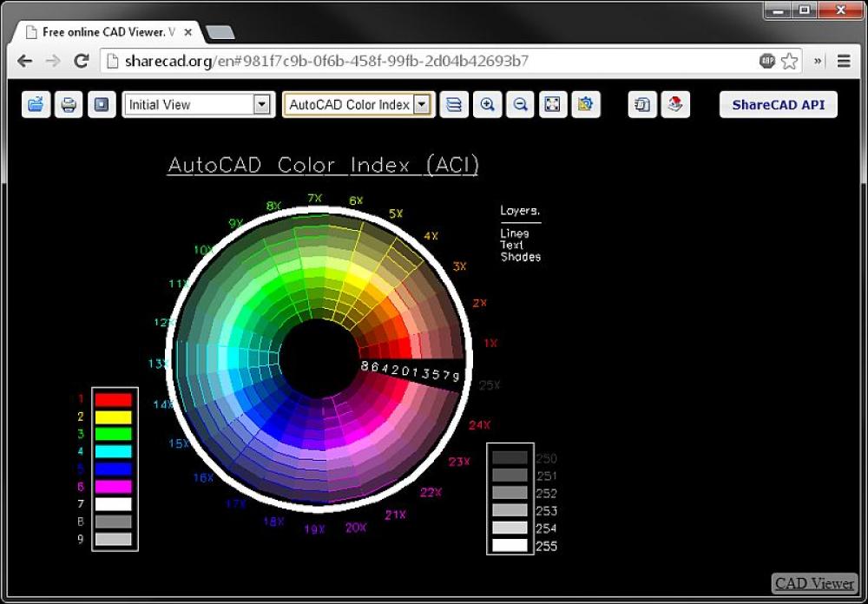The width and height of the screenshot is (868, 604).
Task: Fit the drawing to the window
Action: coord(552,104)
